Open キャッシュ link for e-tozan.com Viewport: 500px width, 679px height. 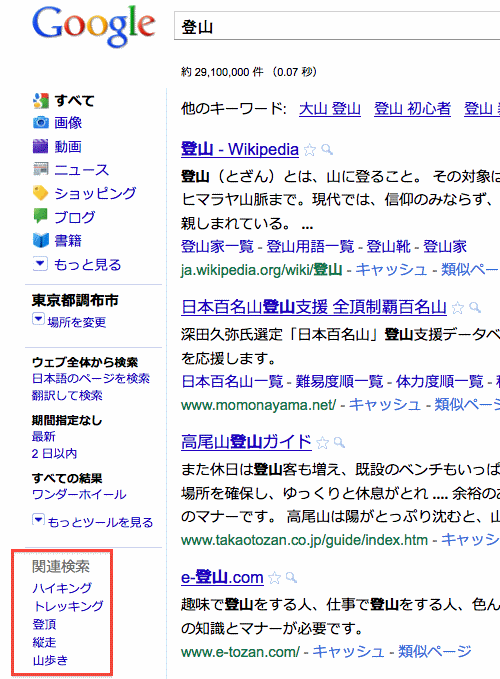point(348,651)
